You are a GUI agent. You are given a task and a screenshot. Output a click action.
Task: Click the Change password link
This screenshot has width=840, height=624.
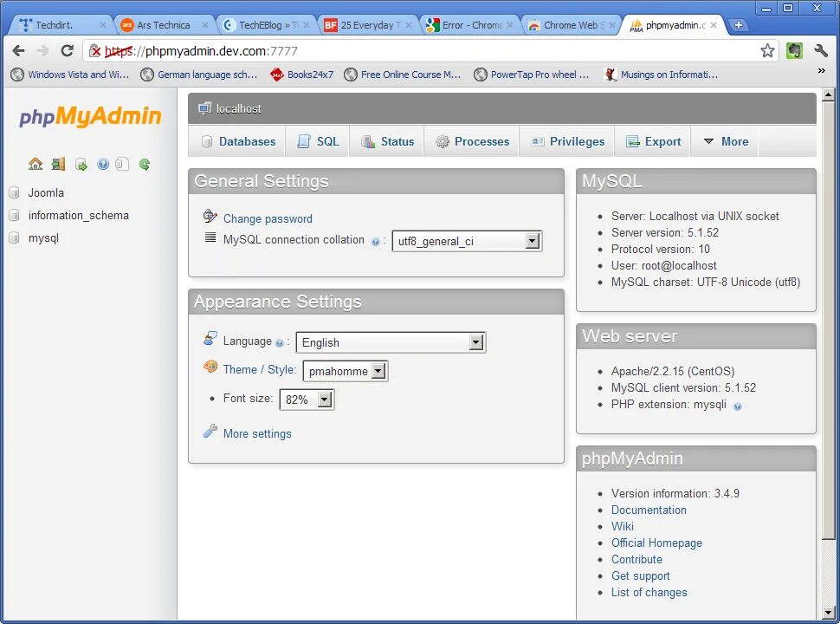(268, 218)
